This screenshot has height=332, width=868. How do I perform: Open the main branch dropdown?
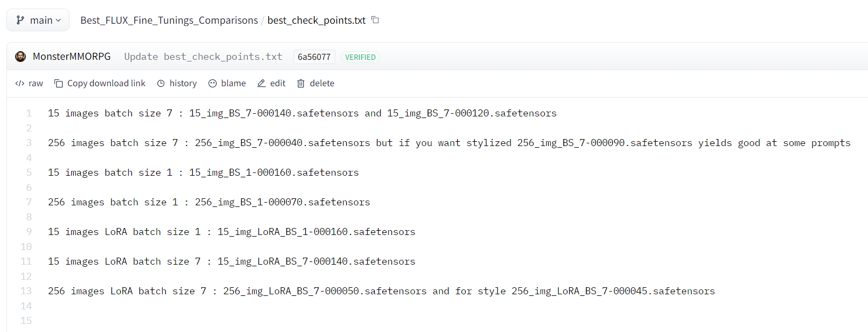(38, 20)
